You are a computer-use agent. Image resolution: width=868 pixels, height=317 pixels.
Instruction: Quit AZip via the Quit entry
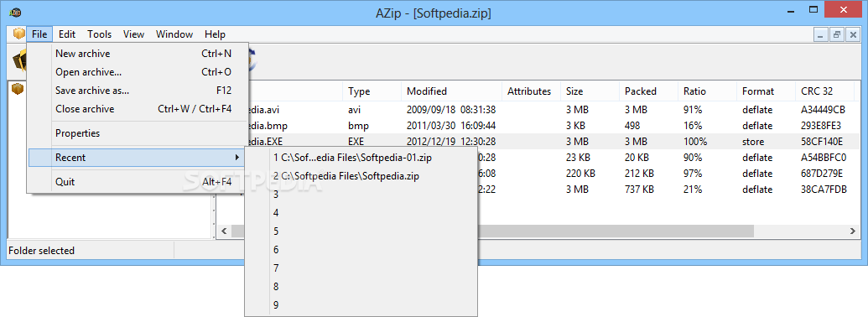tap(138, 182)
